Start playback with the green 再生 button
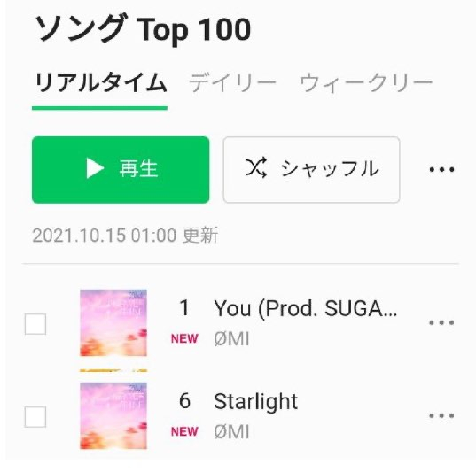The height and width of the screenshot is (472, 476). tap(121, 170)
